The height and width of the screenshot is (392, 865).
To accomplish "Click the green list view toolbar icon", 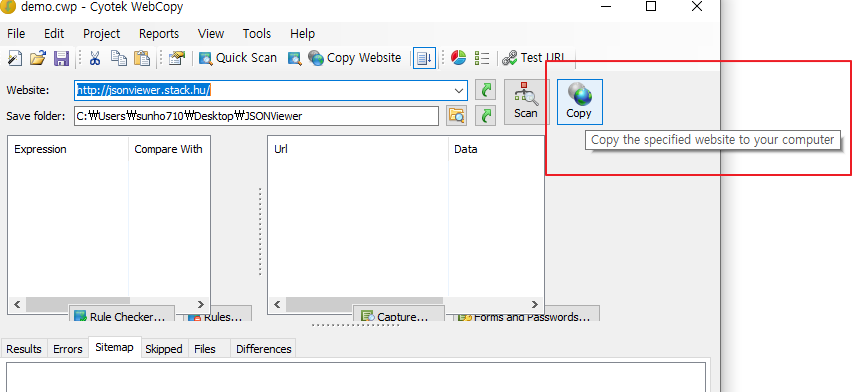I will [x=482, y=58].
